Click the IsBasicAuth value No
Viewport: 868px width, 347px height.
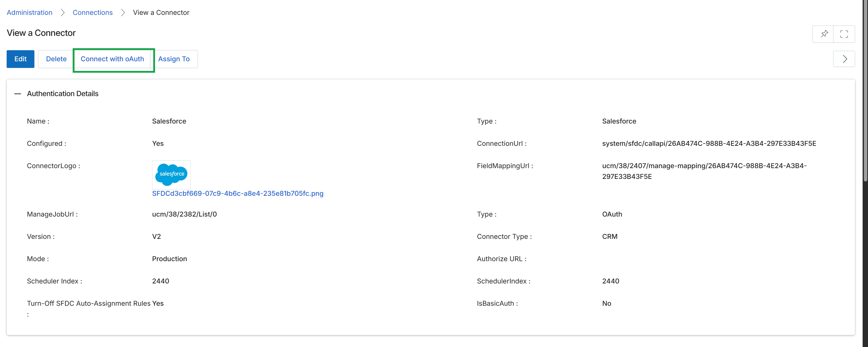pos(607,304)
